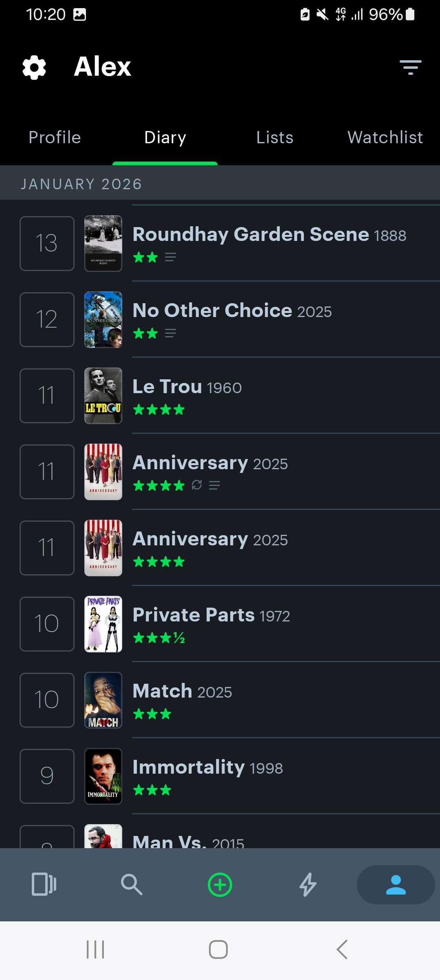Tap the Immortality poster thumbnail
This screenshot has height=980, width=440.
pos(103,776)
